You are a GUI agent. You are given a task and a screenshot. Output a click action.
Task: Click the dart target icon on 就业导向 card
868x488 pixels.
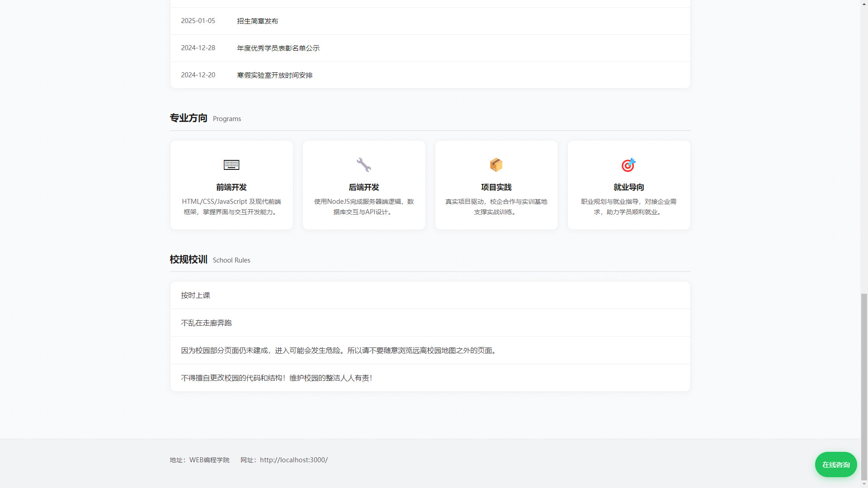[x=628, y=165]
